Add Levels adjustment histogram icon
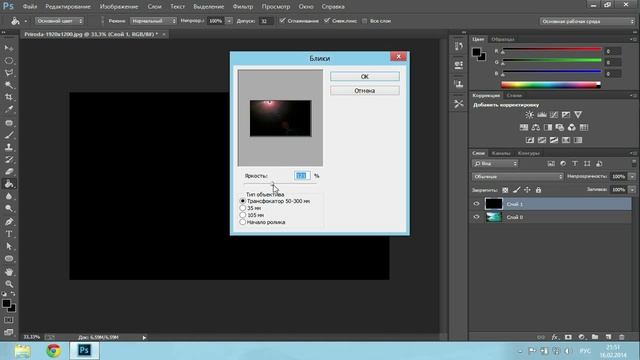This screenshot has width=640, height=360. (x=542, y=115)
